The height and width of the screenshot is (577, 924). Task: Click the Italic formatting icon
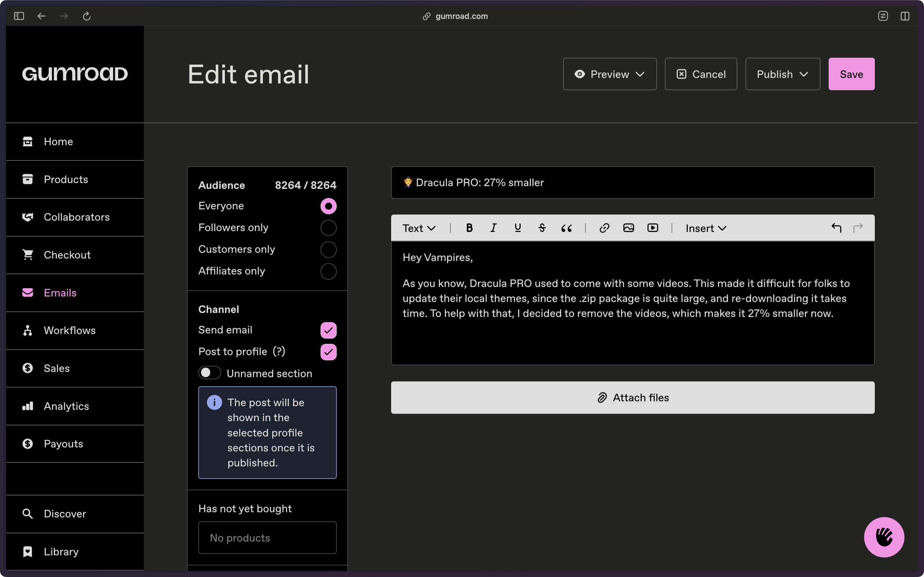coord(493,228)
